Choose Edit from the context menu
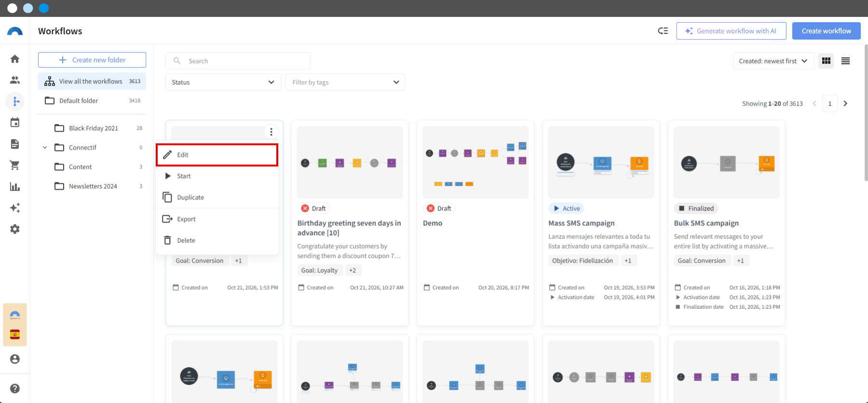The width and height of the screenshot is (868, 403). coord(217,155)
